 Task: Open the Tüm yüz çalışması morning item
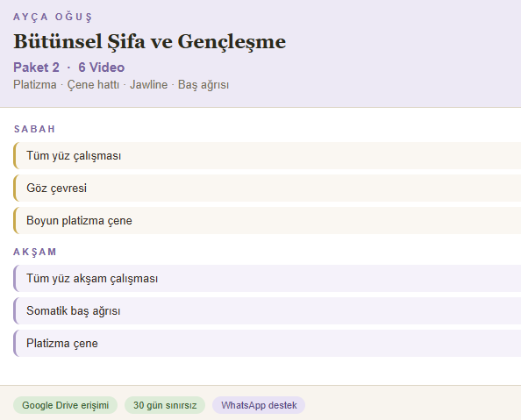tap(268, 155)
